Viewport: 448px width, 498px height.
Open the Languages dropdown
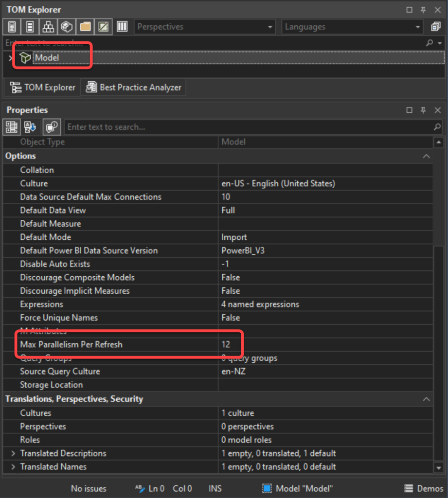[417, 27]
